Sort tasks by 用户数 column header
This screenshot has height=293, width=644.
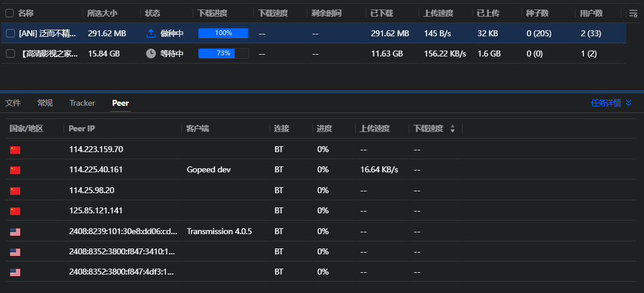tap(592, 13)
